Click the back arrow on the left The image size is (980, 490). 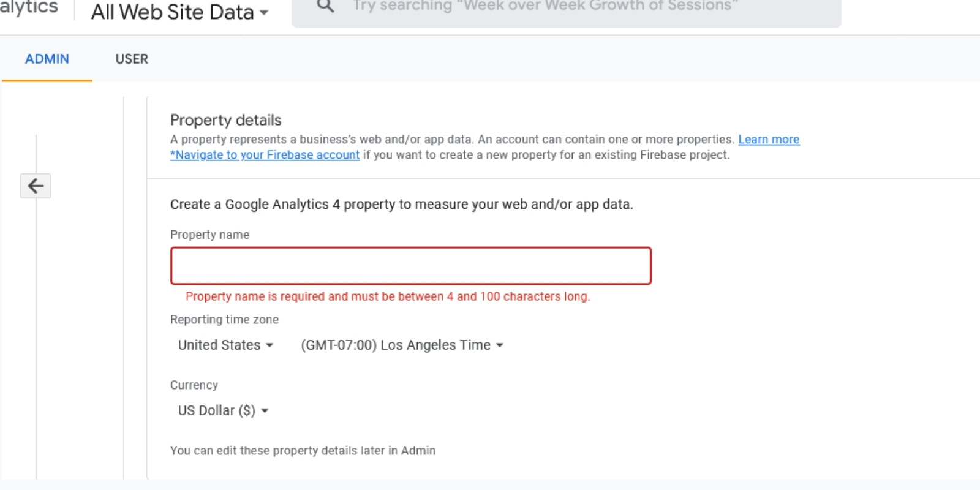(x=35, y=186)
